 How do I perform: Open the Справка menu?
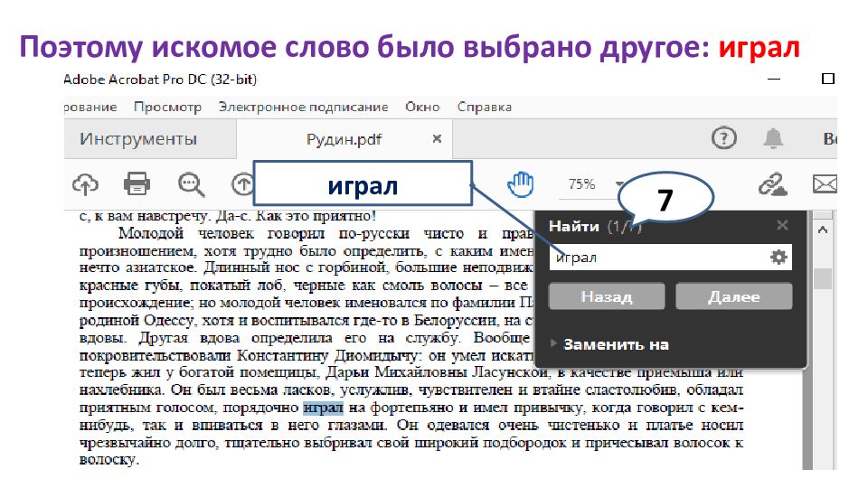(485, 107)
